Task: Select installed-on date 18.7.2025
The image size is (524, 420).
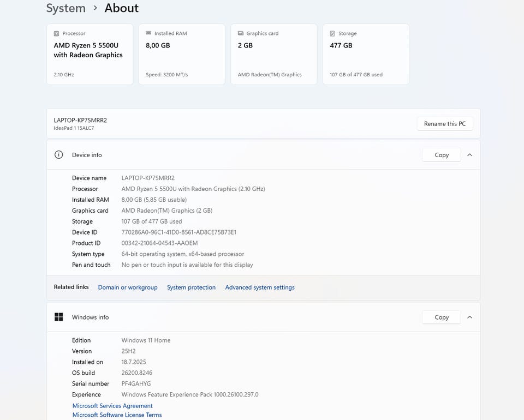Action: tap(134, 362)
